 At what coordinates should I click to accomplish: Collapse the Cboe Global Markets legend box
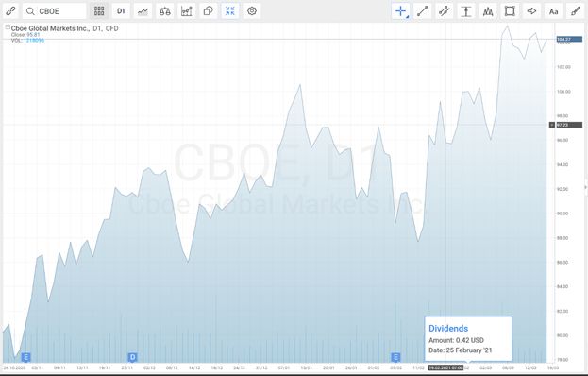(8, 27)
